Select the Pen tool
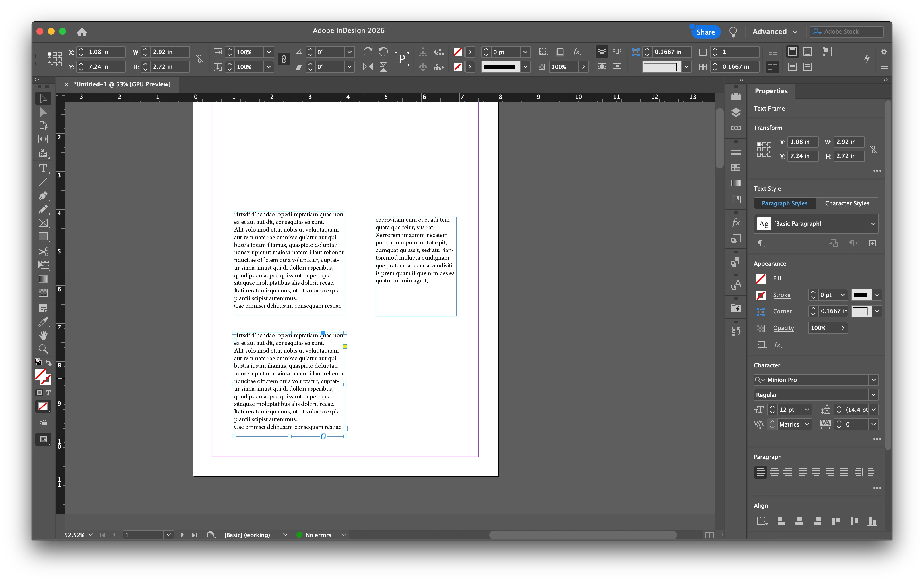Image resolution: width=924 pixels, height=582 pixels. click(43, 196)
